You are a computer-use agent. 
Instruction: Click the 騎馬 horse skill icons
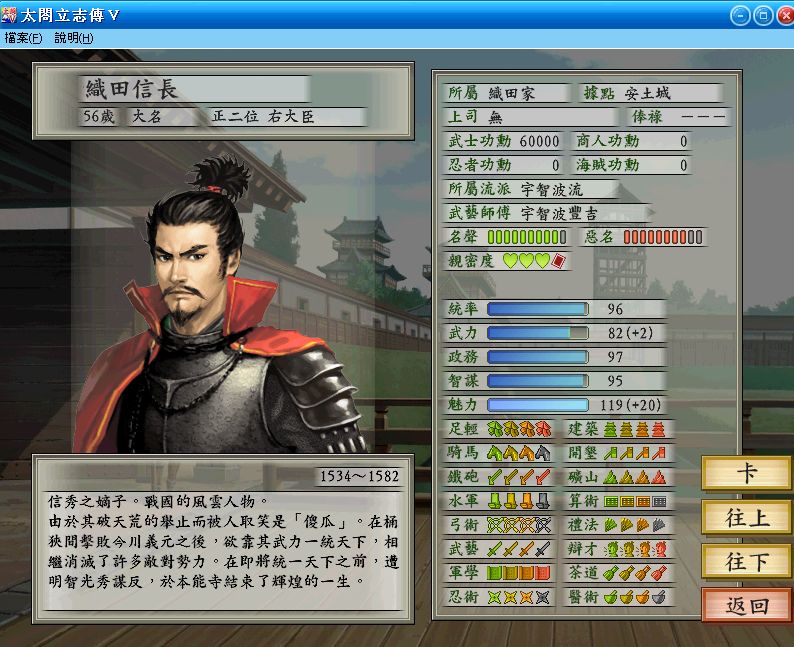tap(519, 453)
